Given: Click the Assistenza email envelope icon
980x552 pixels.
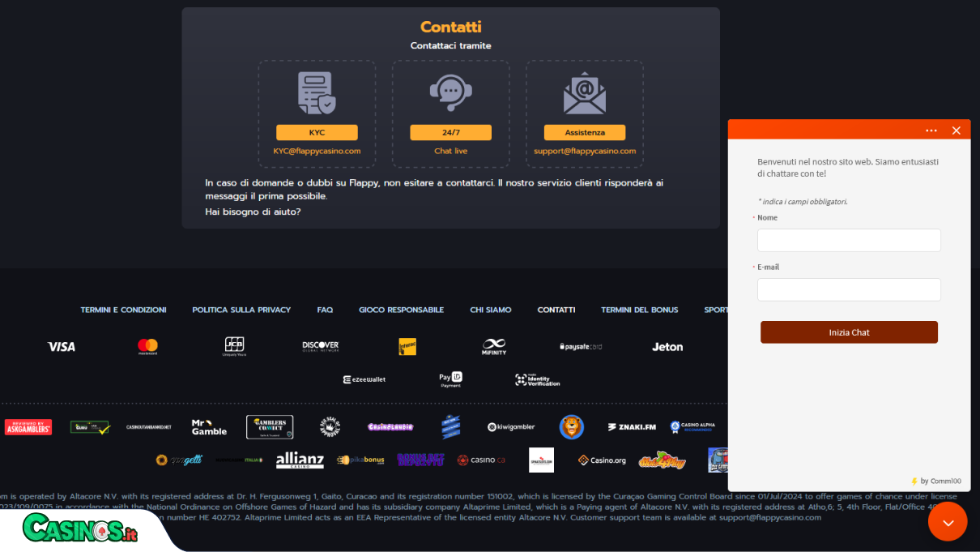Looking at the screenshot, I should click(585, 93).
